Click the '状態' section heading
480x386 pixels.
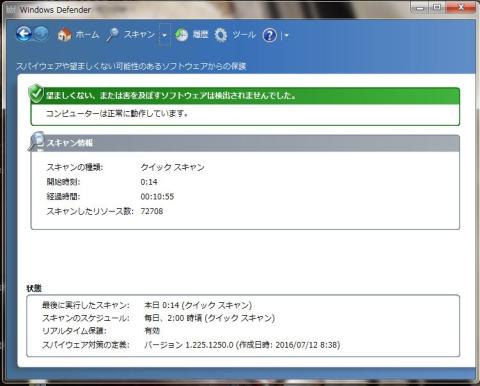point(34,288)
